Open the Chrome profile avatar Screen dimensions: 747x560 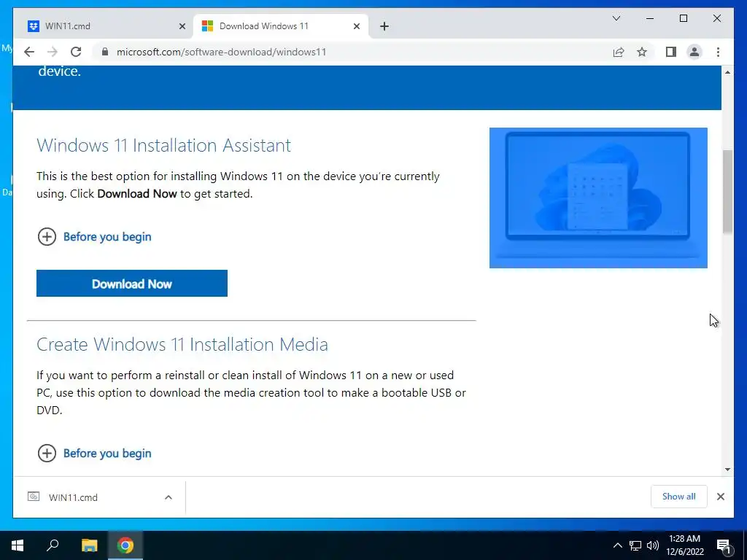tap(694, 52)
